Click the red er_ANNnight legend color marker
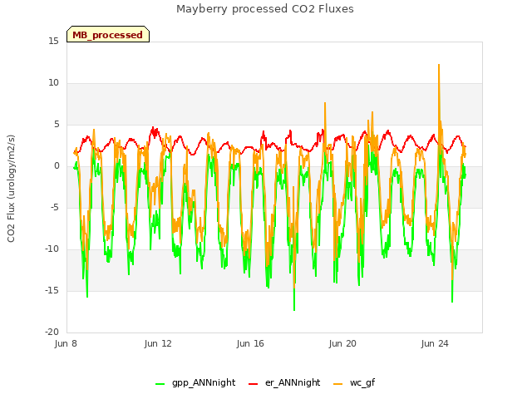This screenshot has width=532, height=399. [x=253, y=384]
